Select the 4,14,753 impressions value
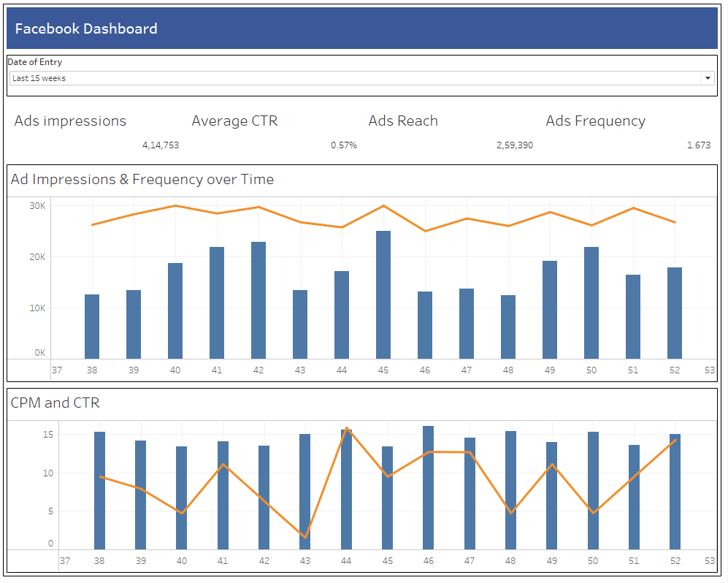The width and height of the screenshot is (728, 583). pyautogui.click(x=161, y=145)
